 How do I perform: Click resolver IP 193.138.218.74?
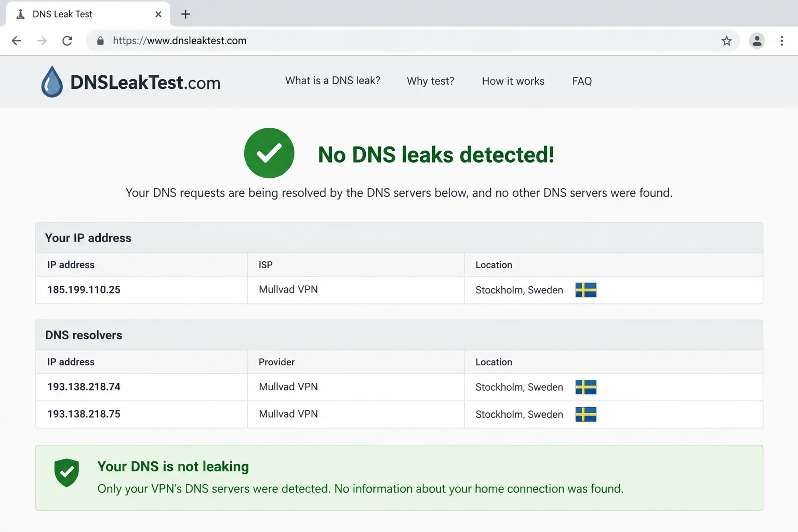84,387
